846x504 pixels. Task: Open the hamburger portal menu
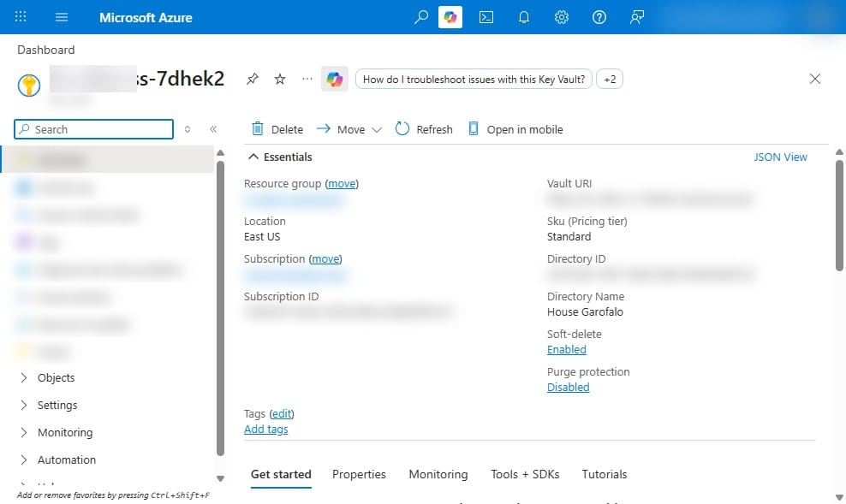62,17
